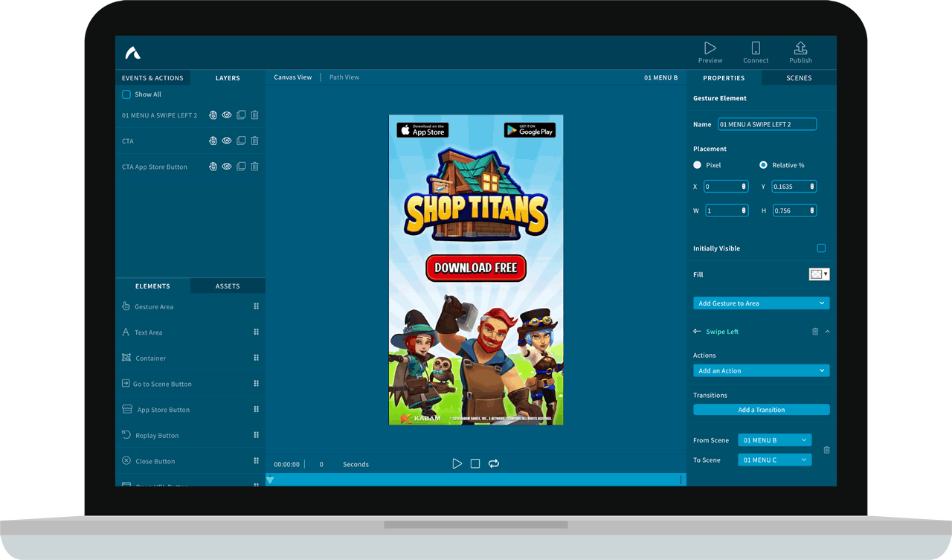
Task: Click the Gesture Area hand icon
Action: (126, 306)
